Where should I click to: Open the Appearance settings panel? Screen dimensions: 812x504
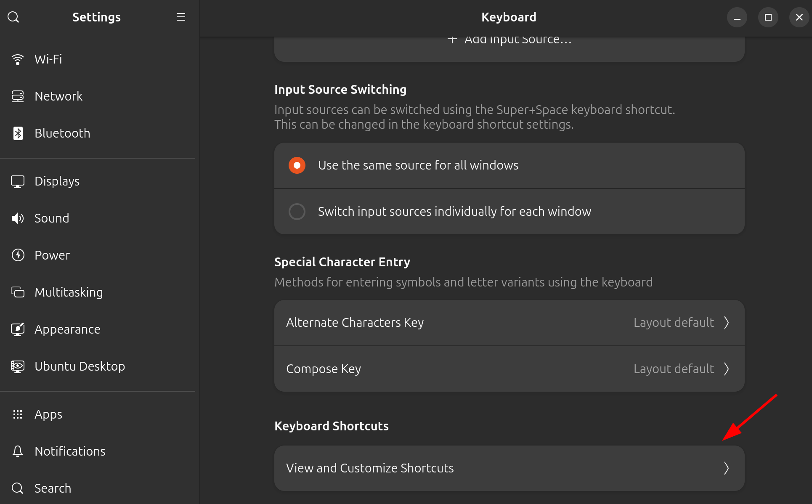tap(67, 329)
